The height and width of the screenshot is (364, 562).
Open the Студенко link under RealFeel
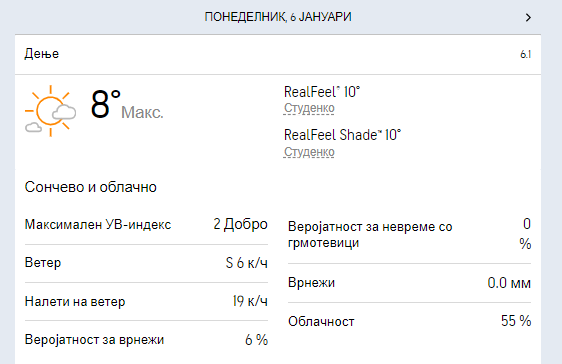click(x=309, y=108)
